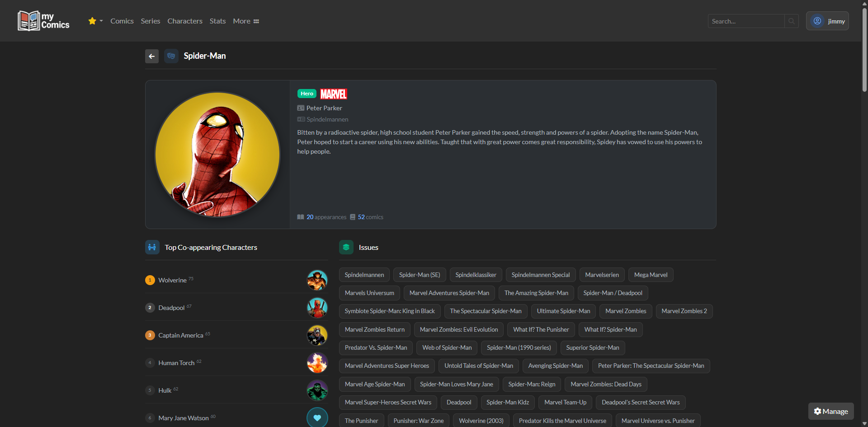Open the Characters section
The height and width of the screenshot is (427, 868).
(x=185, y=21)
